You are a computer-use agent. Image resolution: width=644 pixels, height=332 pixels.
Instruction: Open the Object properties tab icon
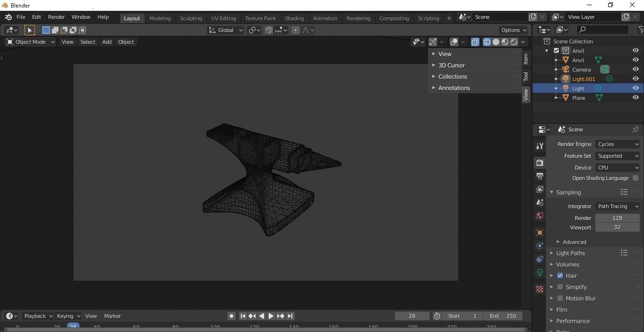540,232
